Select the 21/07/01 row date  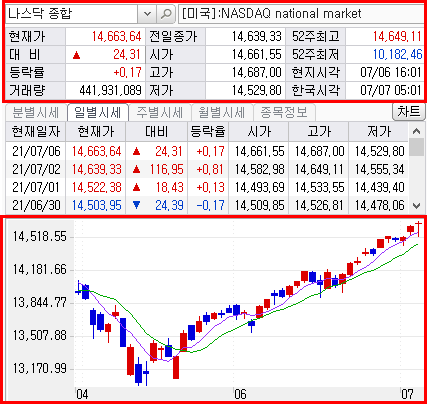coord(36,187)
